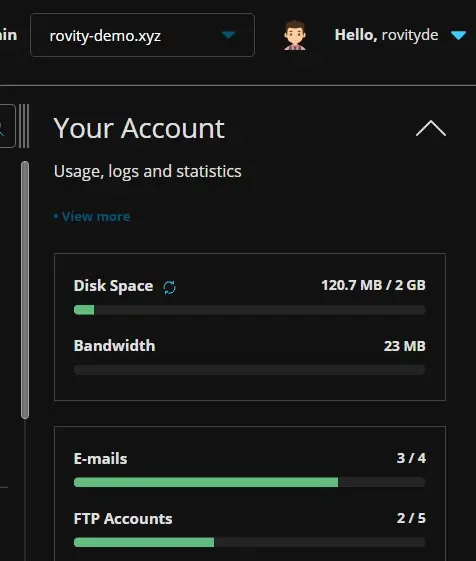Expand the Hello rovityde user menu arrow
This screenshot has height=561, width=476.
pos(458,35)
